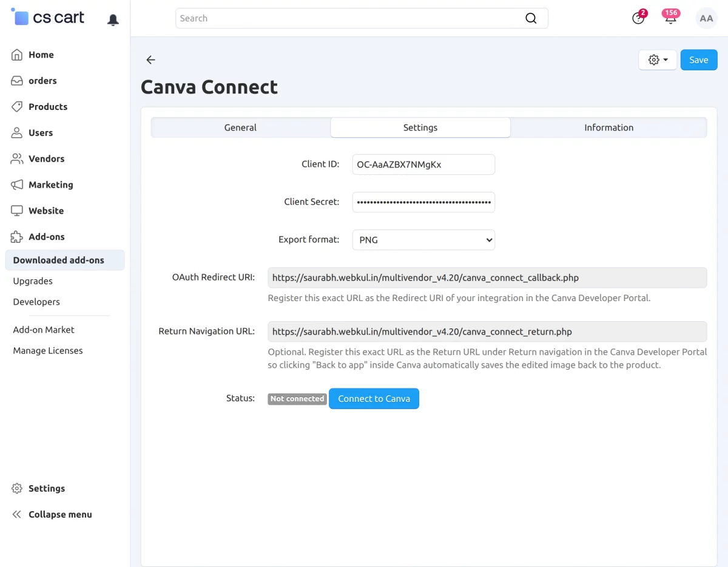Switch to the General tab
Image resolution: width=728 pixels, height=567 pixels.
point(240,127)
